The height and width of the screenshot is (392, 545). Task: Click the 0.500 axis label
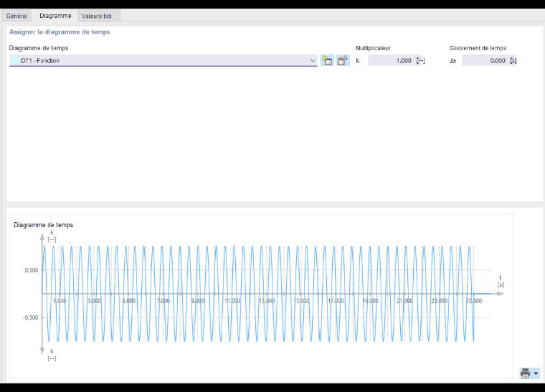32,270
